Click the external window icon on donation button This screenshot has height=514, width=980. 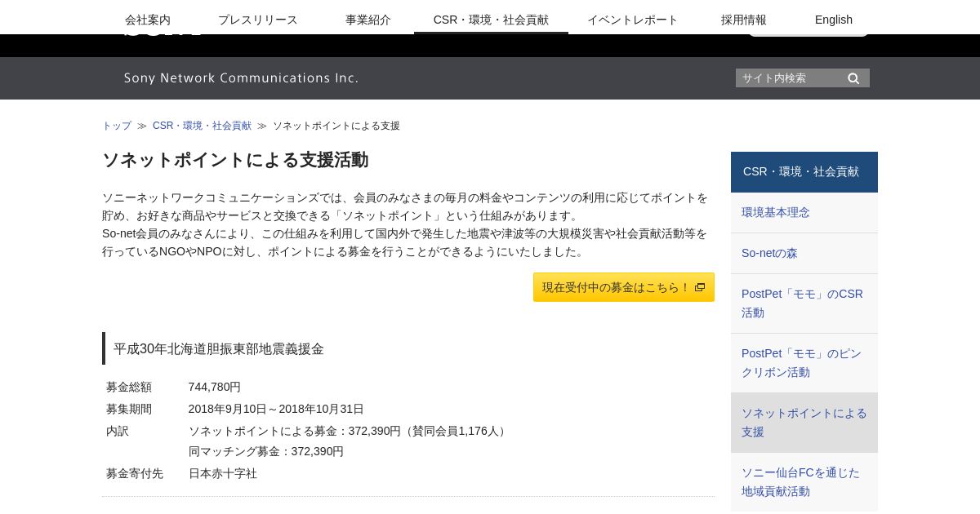click(700, 287)
